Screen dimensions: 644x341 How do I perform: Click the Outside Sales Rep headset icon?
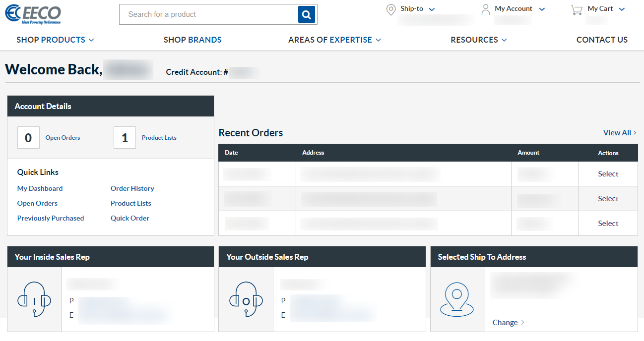(246, 299)
